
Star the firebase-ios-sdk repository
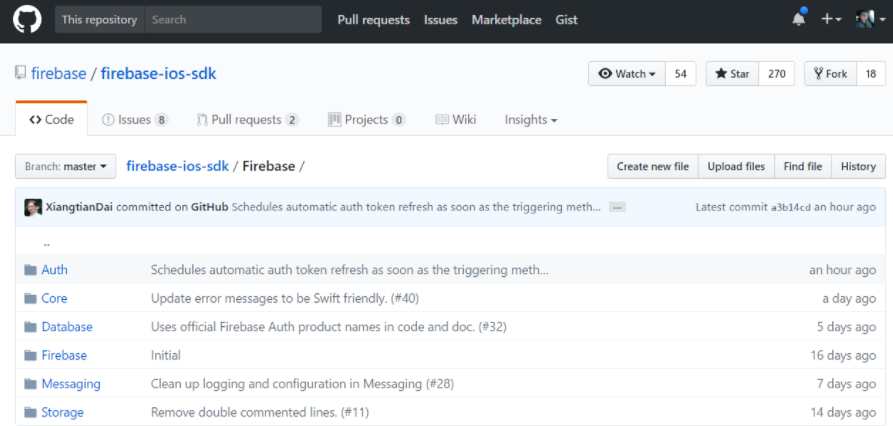click(733, 74)
